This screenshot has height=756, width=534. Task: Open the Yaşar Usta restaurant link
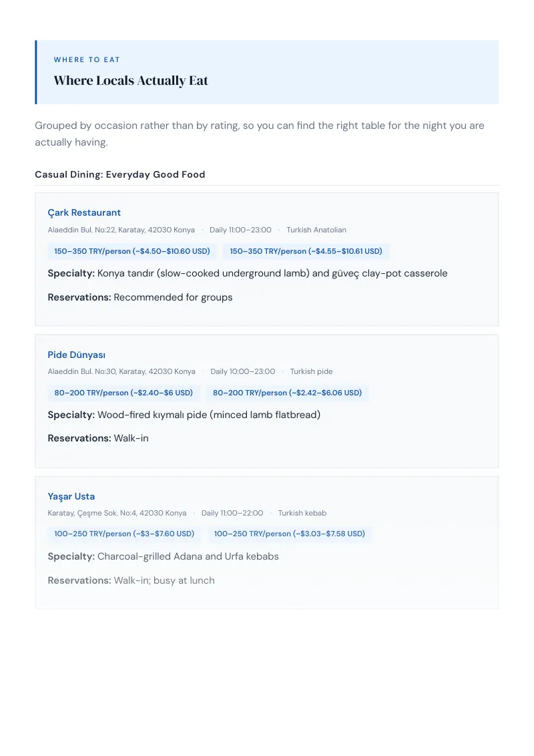(x=71, y=497)
